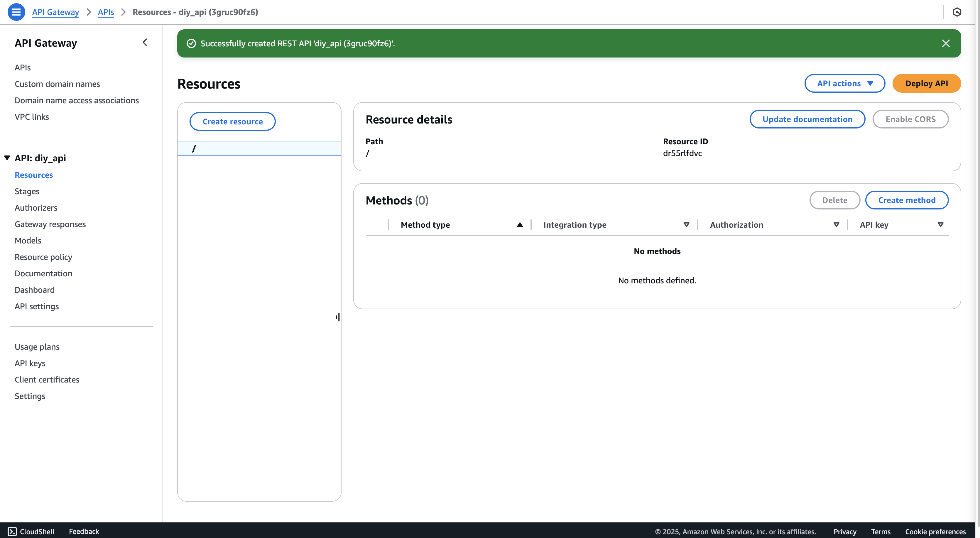Click the 'No methods defined.' text
The width and height of the screenshot is (980, 538).
point(657,280)
